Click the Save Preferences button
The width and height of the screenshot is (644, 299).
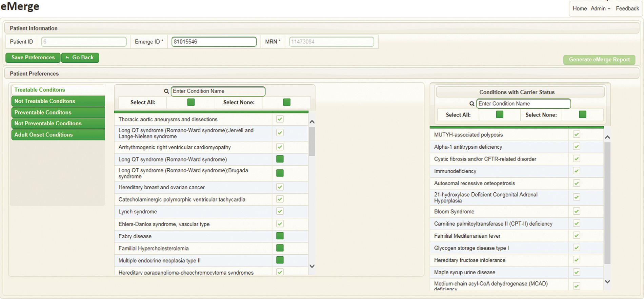click(x=33, y=58)
